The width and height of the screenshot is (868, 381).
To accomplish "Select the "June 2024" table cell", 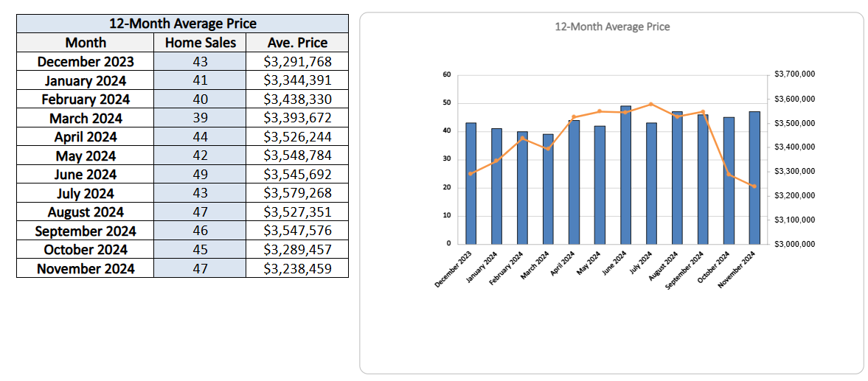I will [x=86, y=174].
